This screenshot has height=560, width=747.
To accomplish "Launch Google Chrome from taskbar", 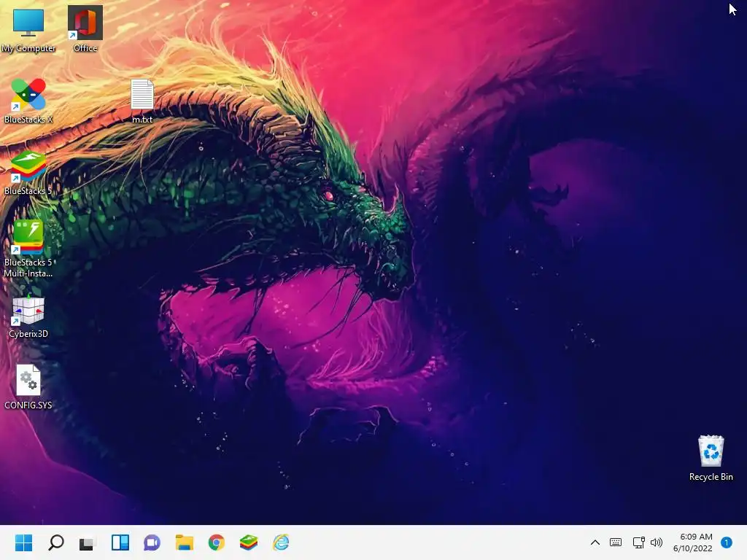I will (216, 542).
